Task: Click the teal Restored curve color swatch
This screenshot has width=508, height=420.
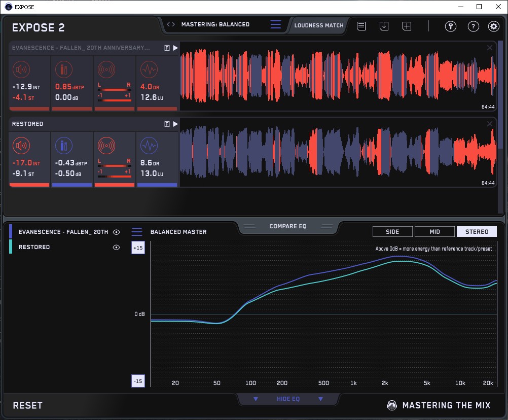Action: click(x=11, y=247)
